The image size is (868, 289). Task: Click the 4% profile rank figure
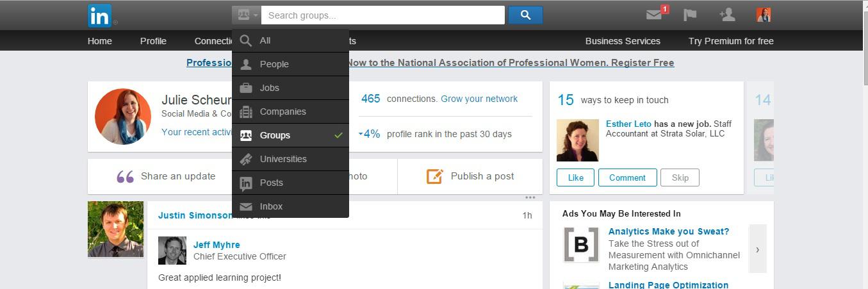[369, 134]
